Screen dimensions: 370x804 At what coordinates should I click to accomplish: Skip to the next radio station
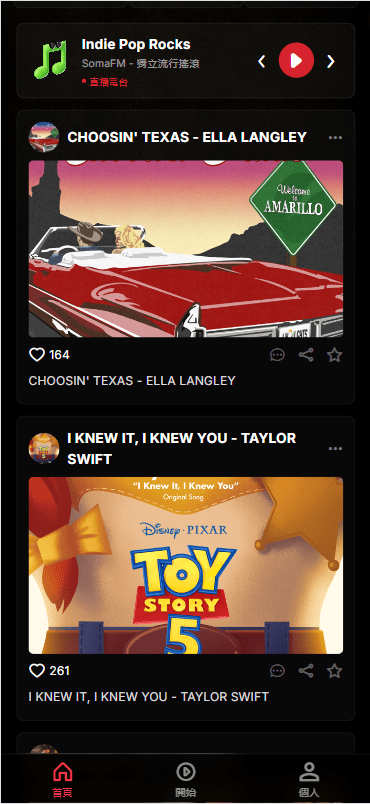pos(331,62)
